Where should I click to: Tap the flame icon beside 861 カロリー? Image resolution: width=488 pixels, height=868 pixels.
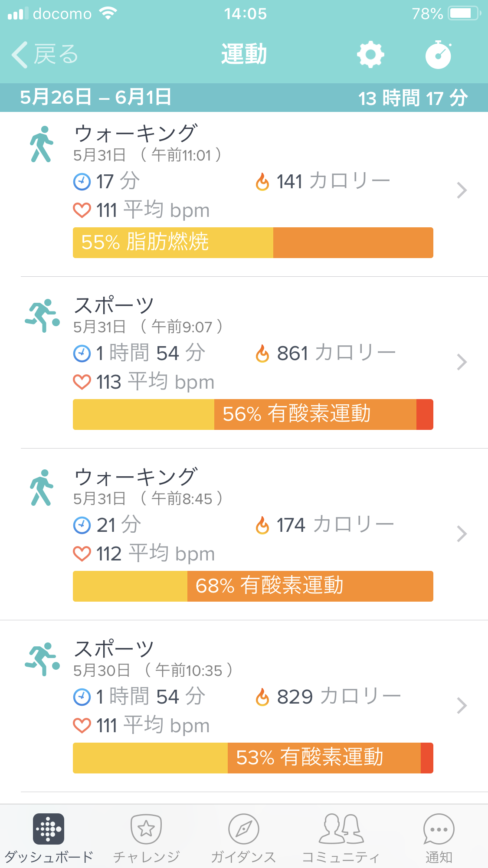tap(262, 354)
